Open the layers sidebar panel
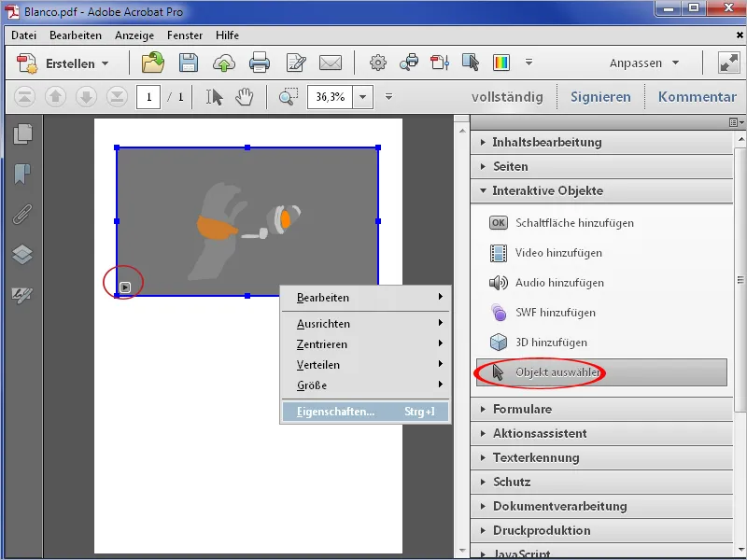Screen dimensions: 747x560 (x=22, y=254)
